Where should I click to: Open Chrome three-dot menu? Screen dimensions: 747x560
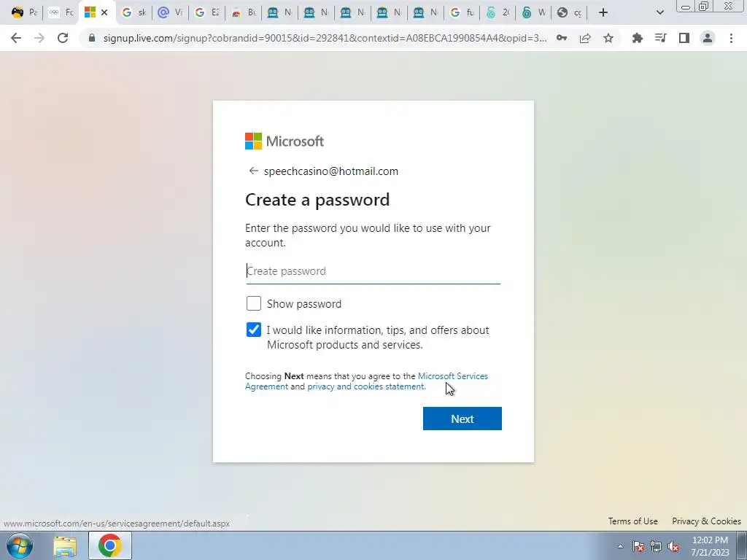click(731, 38)
